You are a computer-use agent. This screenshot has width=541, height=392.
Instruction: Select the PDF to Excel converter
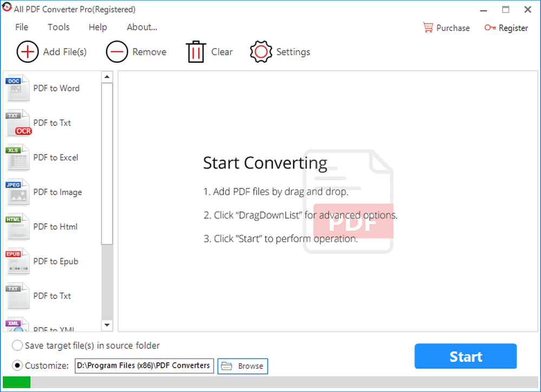click(x=55, y=157)
